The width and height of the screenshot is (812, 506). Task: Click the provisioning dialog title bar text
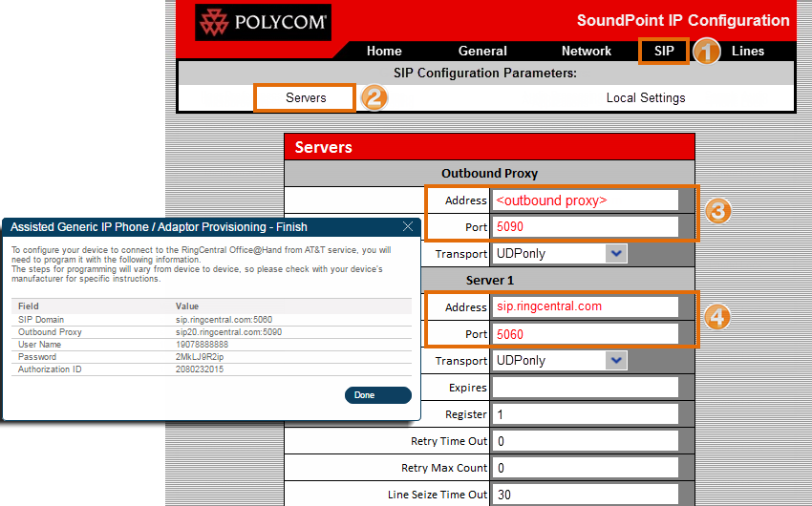(159, 227)
